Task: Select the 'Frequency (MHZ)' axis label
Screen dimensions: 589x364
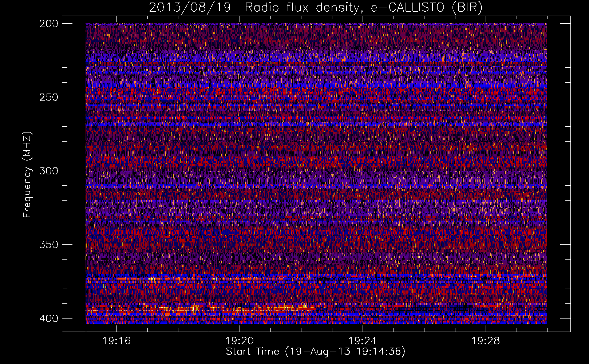Action: click(27, 174)
